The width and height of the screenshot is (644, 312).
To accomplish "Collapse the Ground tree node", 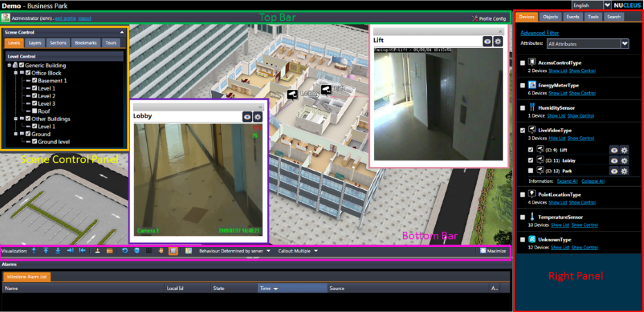I will pyautogui.click(x=16, y=134).
